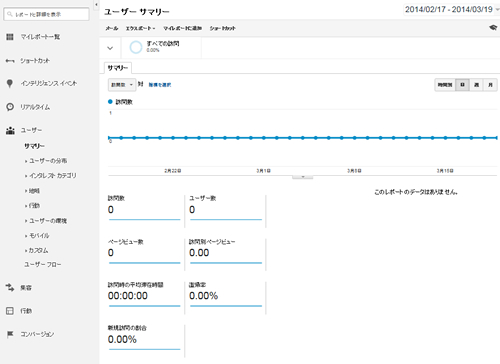
Task: Open the マイレポート一覧 dashboard grid icon
Action: point(10,37)
